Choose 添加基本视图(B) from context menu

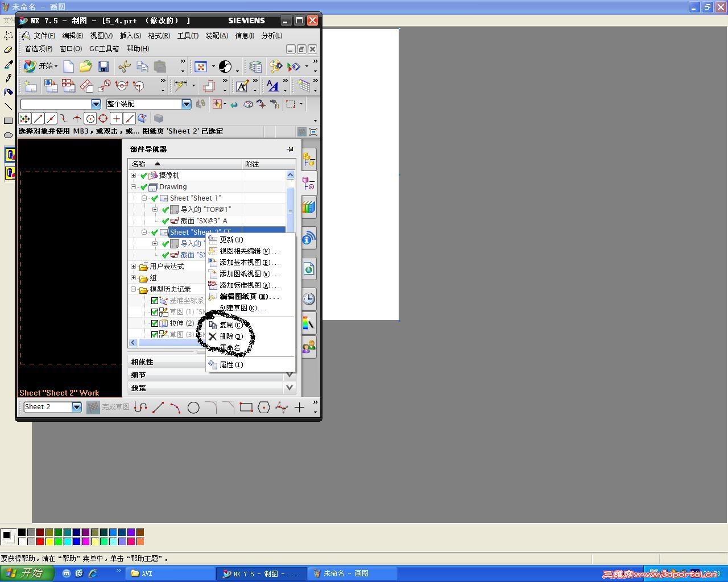(x=250, y=263)
